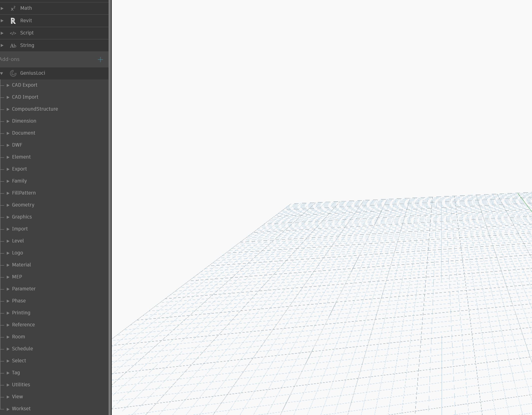532x415 pixels.
Task: Click the Workset tree item
Action: click(x=21, y=409)
